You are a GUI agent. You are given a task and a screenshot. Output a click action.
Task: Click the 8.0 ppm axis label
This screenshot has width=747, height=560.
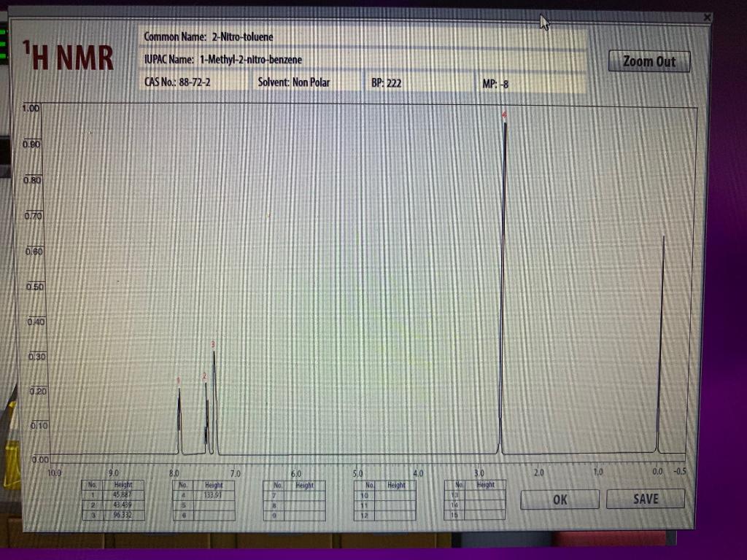(174, 473)
